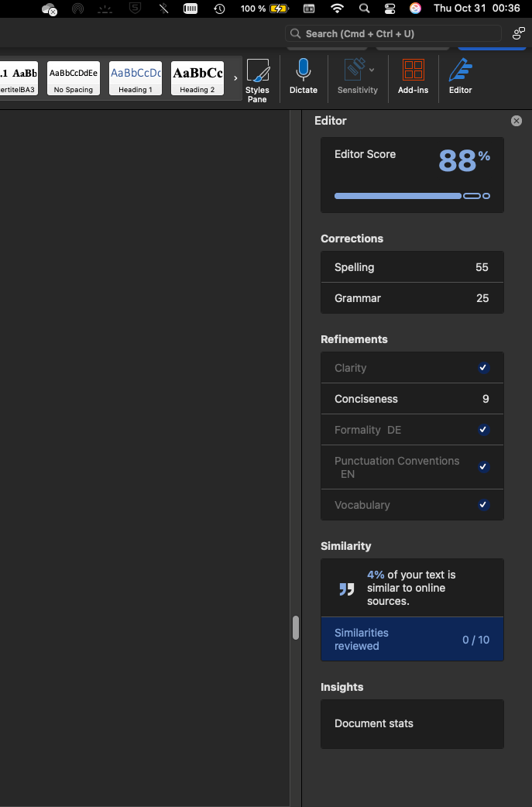Open the Editor Score card
The image size is (532, 807).
pyautogui.click(x=412, y=175)
